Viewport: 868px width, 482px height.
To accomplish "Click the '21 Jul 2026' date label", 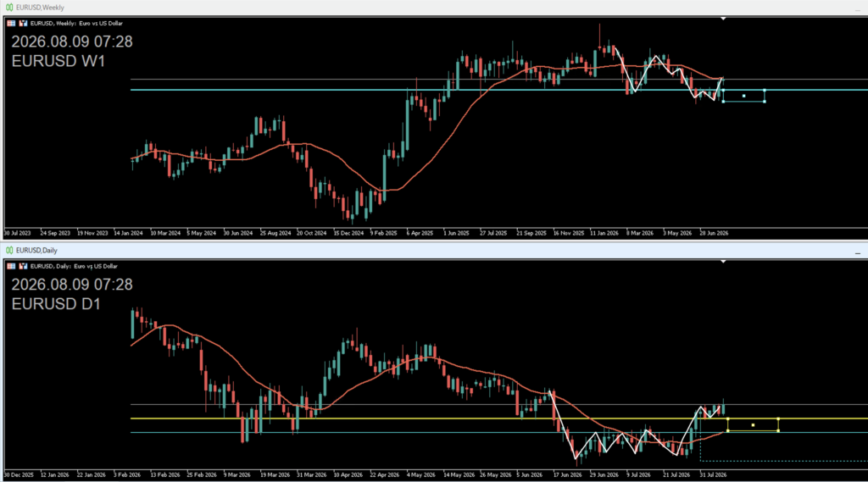I will (x=676, y=475).
